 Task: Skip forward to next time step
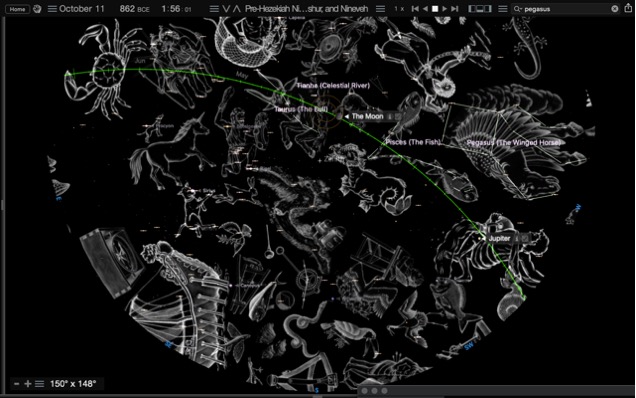pos(455,9)
